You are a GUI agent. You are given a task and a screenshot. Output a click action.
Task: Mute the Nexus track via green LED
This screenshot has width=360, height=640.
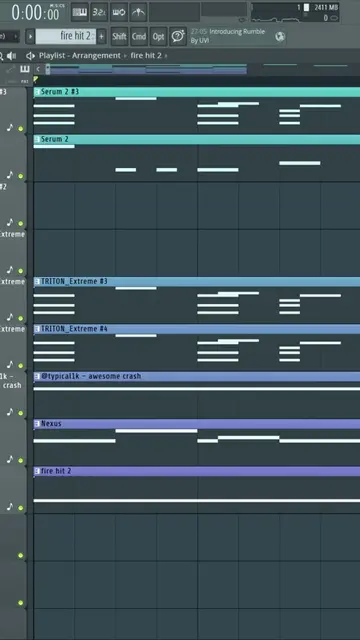click(21, 460)
